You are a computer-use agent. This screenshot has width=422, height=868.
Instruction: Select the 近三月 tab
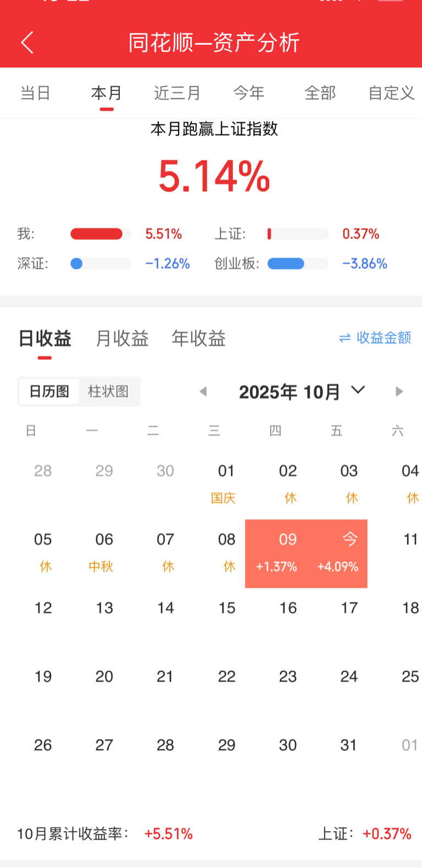(x=177, y=93)
